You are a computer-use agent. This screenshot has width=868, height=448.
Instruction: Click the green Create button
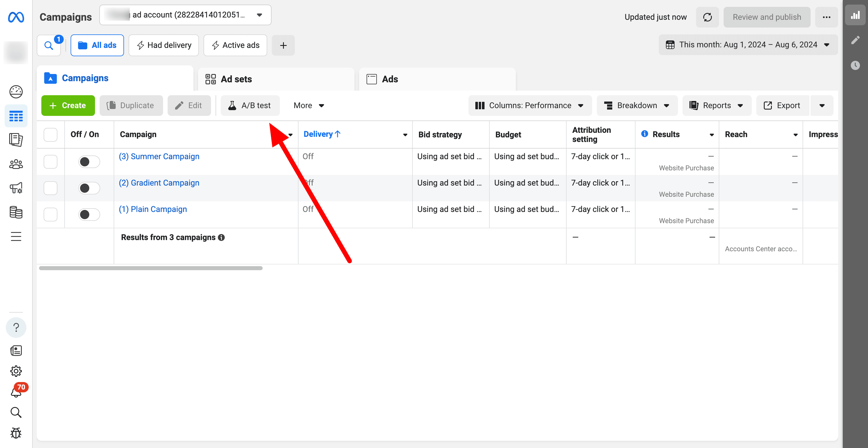coord(68,106)
